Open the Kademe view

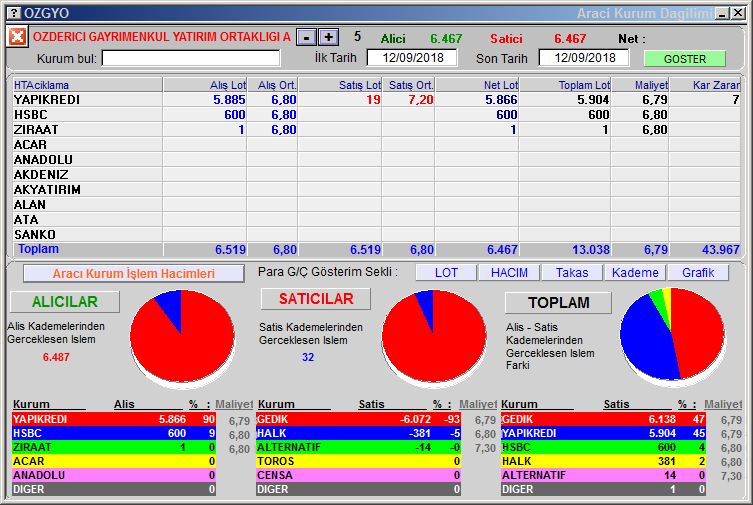click(635, 273)
